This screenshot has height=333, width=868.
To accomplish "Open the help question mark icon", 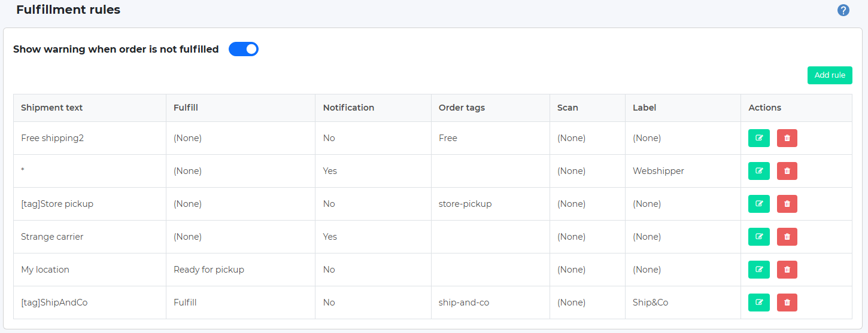I will 843,10.
